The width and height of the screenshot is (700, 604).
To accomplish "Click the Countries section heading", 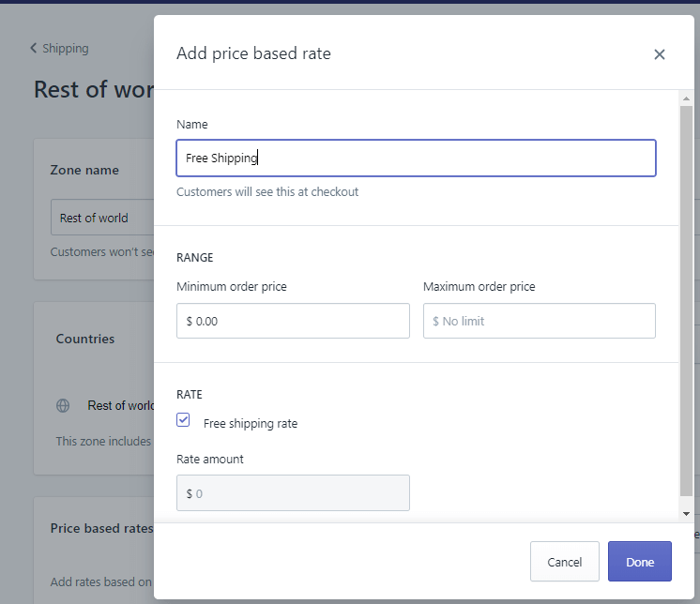I will click(85, 339).
